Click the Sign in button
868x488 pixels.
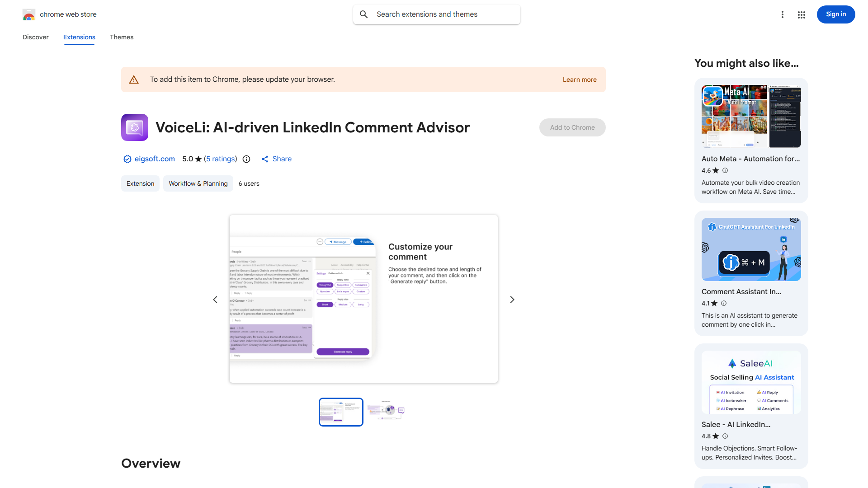click(x=835, y=14)
